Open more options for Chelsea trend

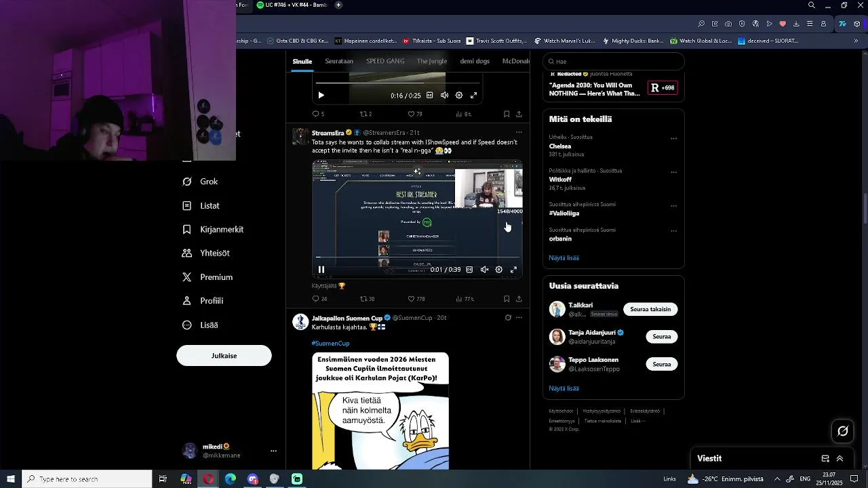tap(673, 138)
